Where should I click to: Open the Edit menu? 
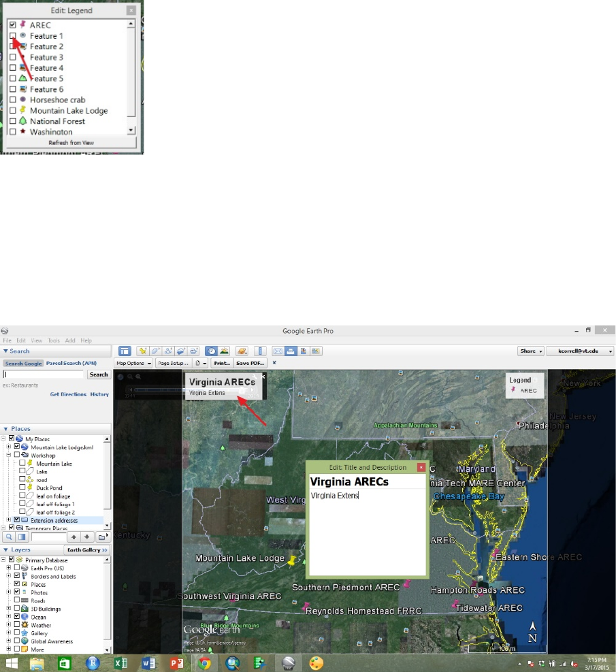tap(21, 340)
